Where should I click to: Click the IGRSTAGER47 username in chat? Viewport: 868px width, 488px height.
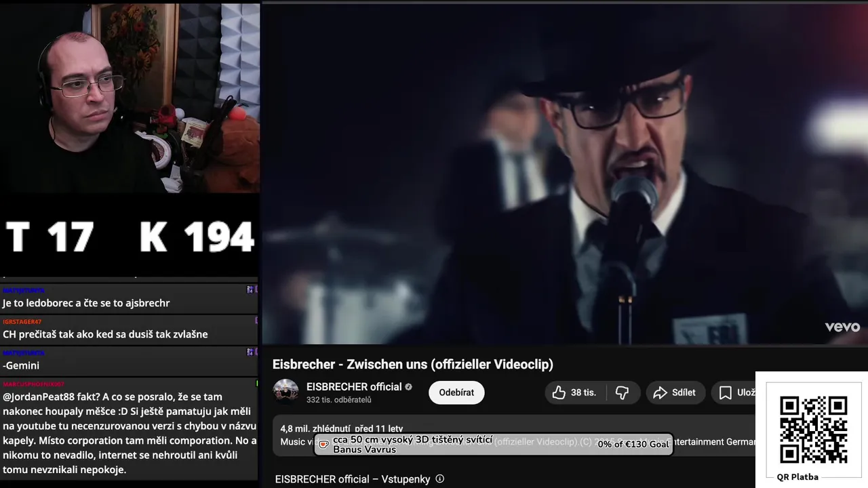[x=22, y=321]
